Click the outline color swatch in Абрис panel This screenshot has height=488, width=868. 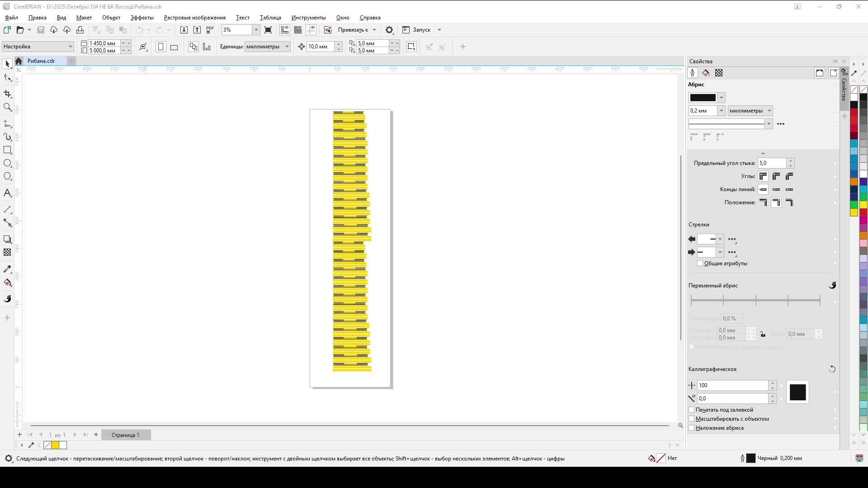[703, 97]
